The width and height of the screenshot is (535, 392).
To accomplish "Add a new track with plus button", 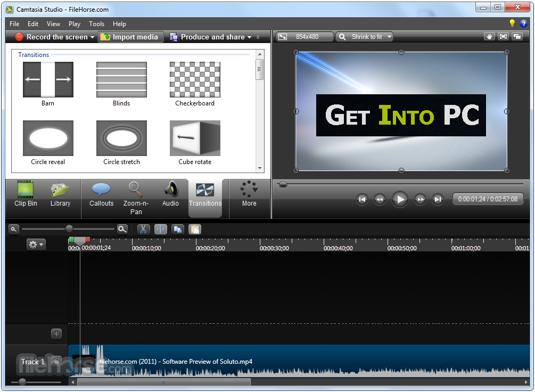I will click(56, 333).
